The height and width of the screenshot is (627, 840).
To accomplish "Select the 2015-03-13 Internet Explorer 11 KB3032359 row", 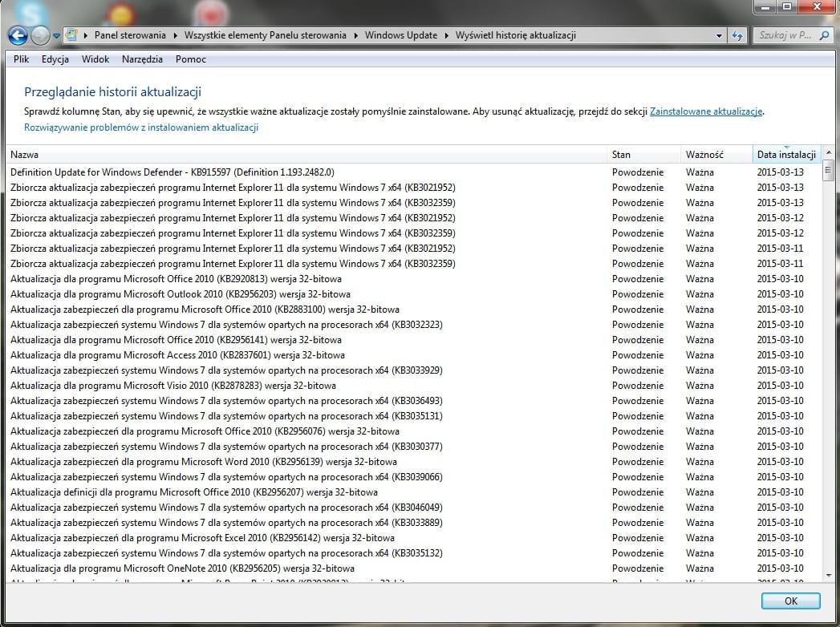I will tap(412, 203).
